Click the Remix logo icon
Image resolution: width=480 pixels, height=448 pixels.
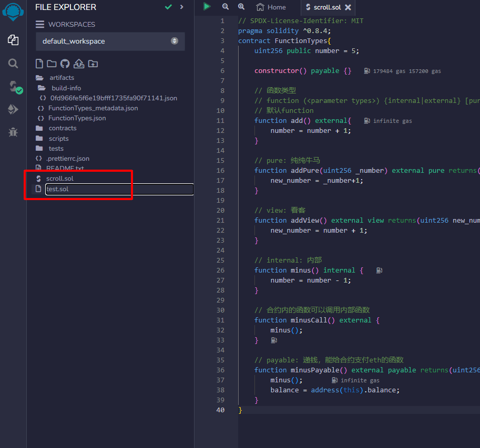(x=13, y=12)
